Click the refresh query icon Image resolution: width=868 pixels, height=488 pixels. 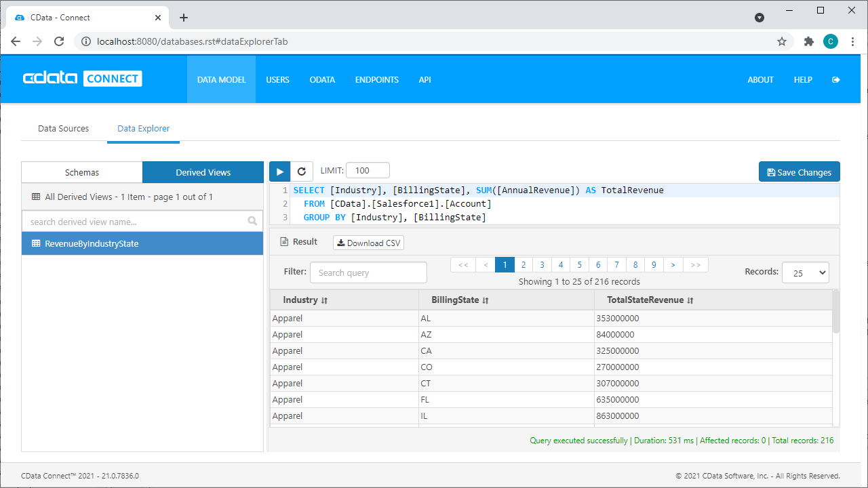click(x=302, y=172)
